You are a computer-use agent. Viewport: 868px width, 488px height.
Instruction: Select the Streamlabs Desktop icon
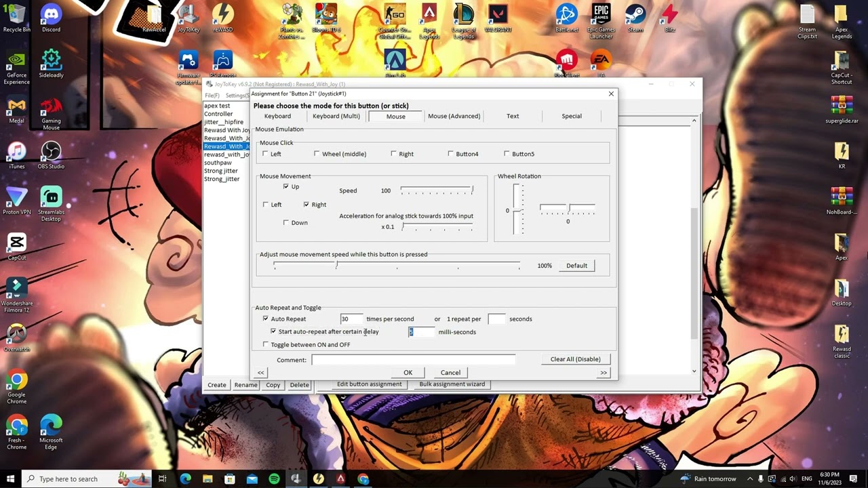pos(51,205)
